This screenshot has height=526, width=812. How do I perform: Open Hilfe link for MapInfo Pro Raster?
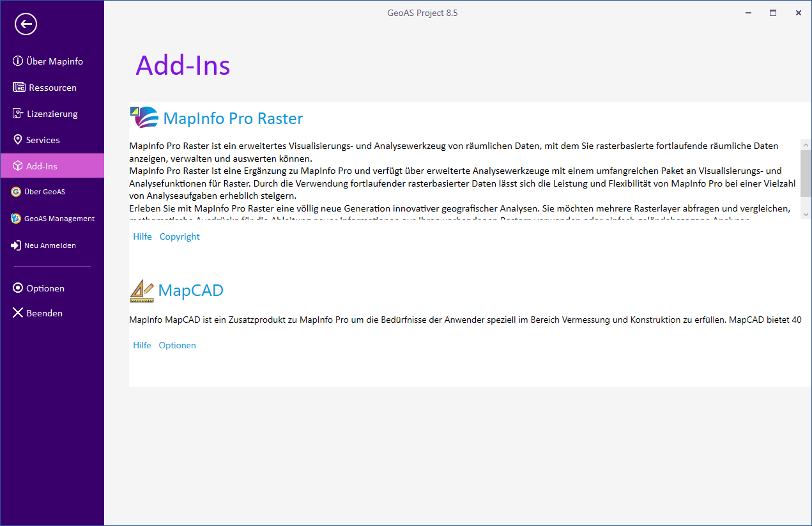point(142,236)
